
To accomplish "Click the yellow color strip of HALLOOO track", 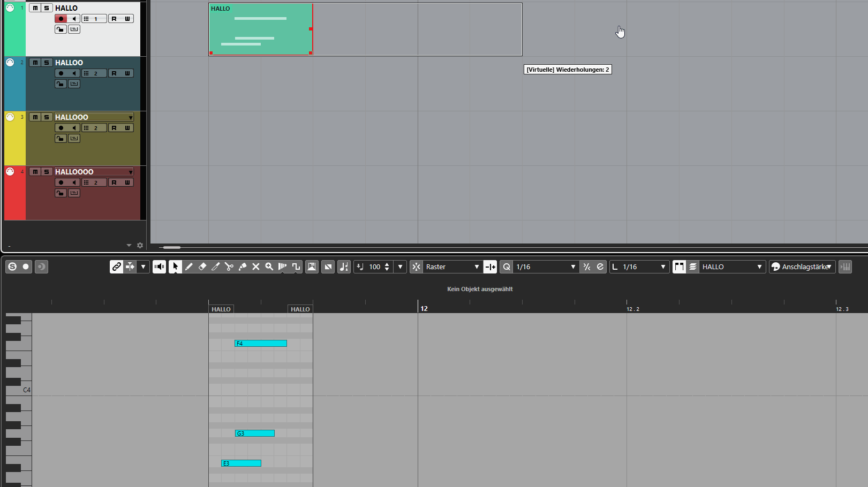I will point(15,138).
